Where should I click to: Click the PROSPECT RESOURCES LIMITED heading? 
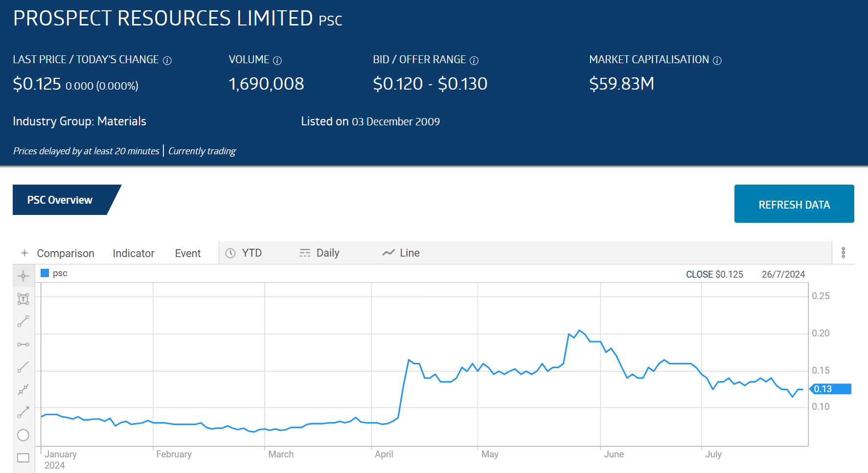163,19
